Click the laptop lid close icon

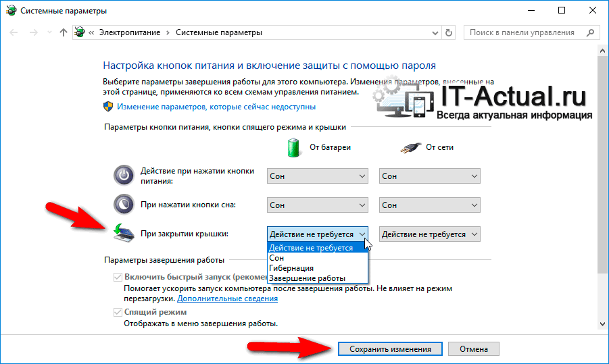click(x=123, y=233)
